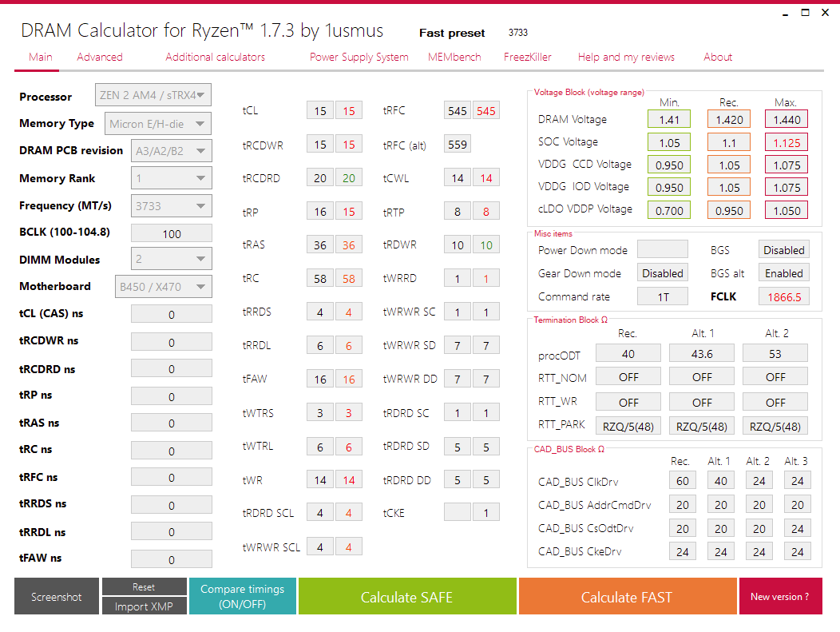
Task: Go to Additional calculators tab
Action: [x=215, y=57]
